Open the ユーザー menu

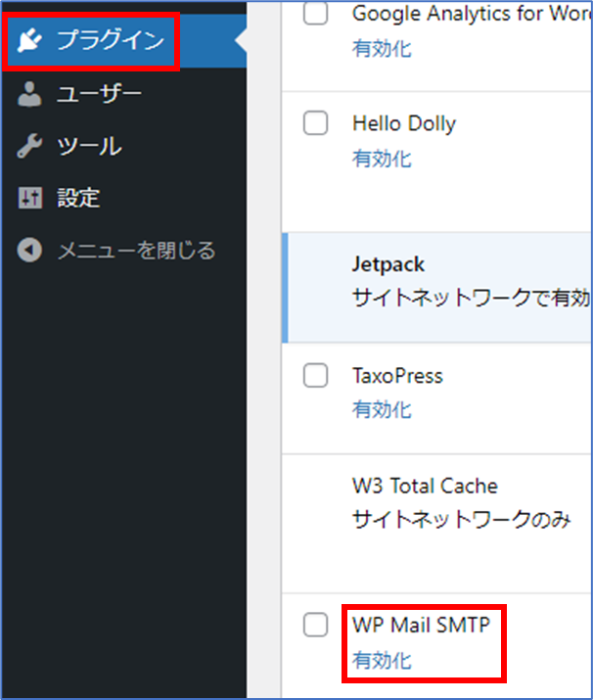(124, 94)
